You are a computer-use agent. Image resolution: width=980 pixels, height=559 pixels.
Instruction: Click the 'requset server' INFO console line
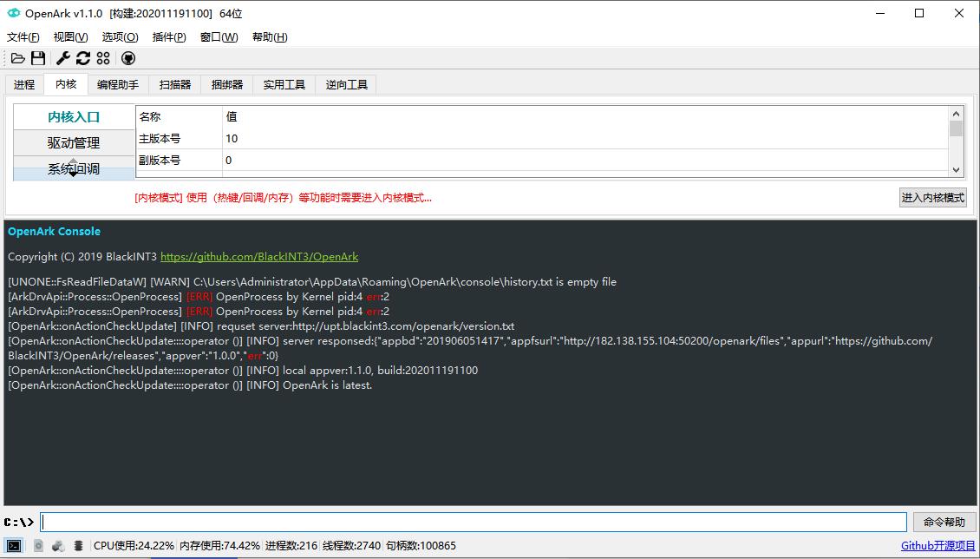tap(261, 326)
